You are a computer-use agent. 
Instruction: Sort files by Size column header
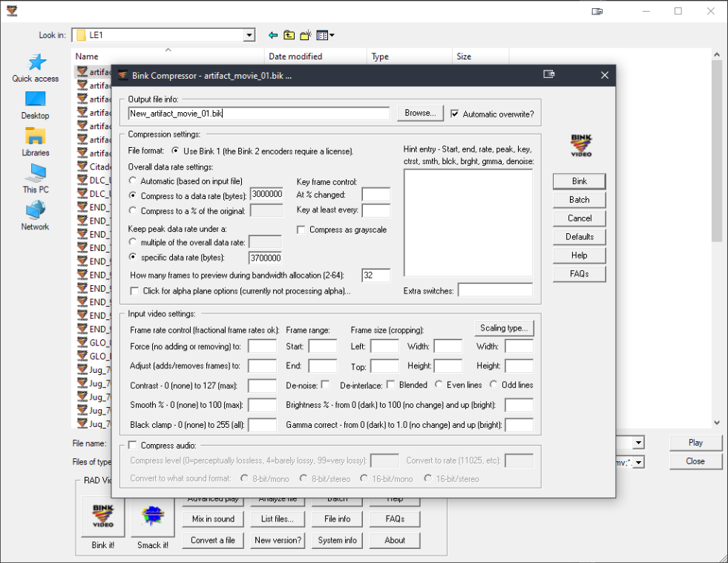(481, 56)
